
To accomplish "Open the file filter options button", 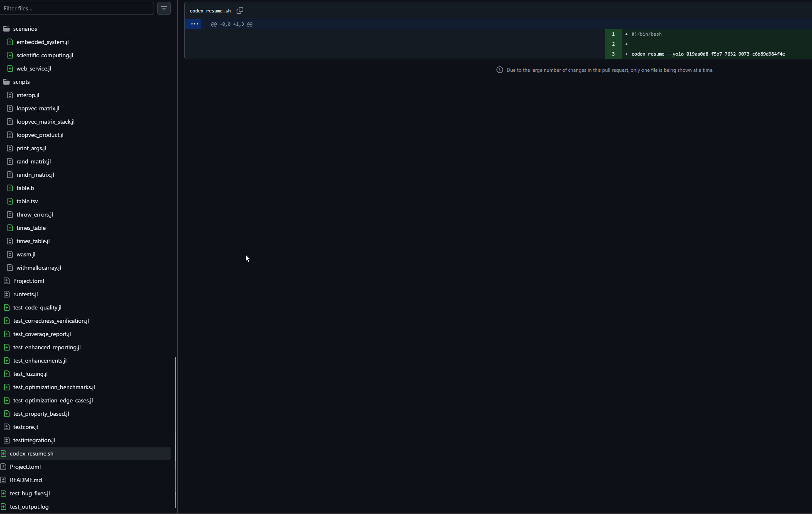I will [164, 8].
